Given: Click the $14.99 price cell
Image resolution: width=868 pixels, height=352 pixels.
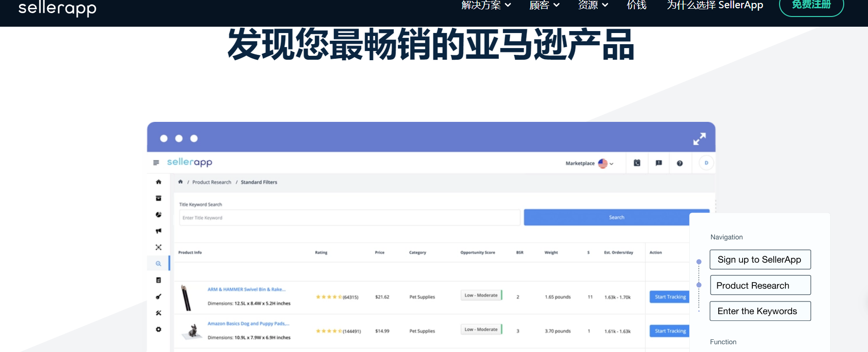Looking at the screenshot, I should 382,331.
